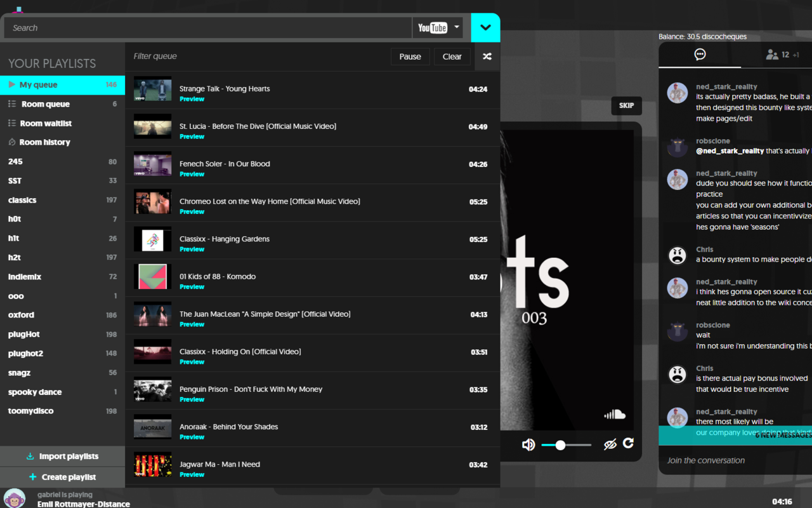Click the Jagwar Ma Man I Need thumbnail
This screenshot has width=812, height=508.
(153, 464)
